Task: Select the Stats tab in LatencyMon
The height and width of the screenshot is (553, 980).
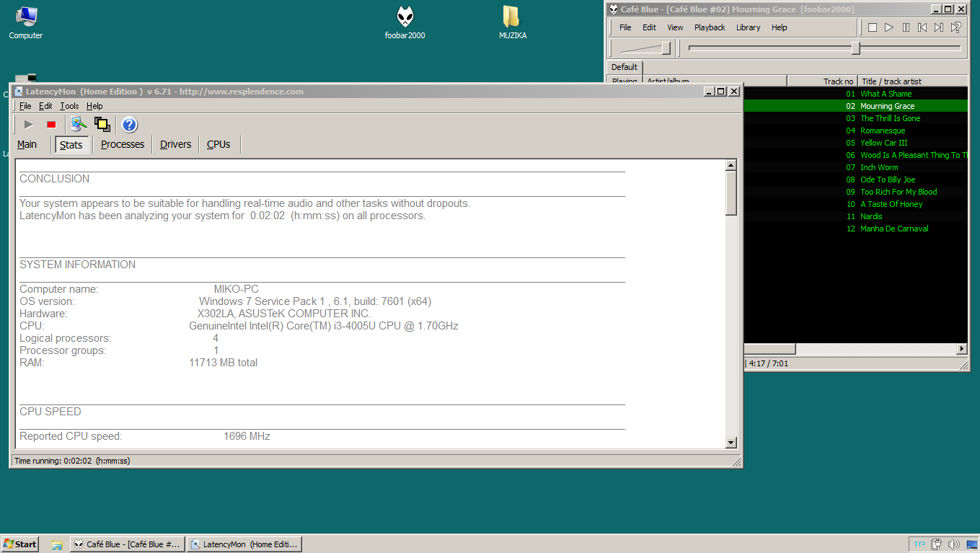Action: [x=71, y=145]
